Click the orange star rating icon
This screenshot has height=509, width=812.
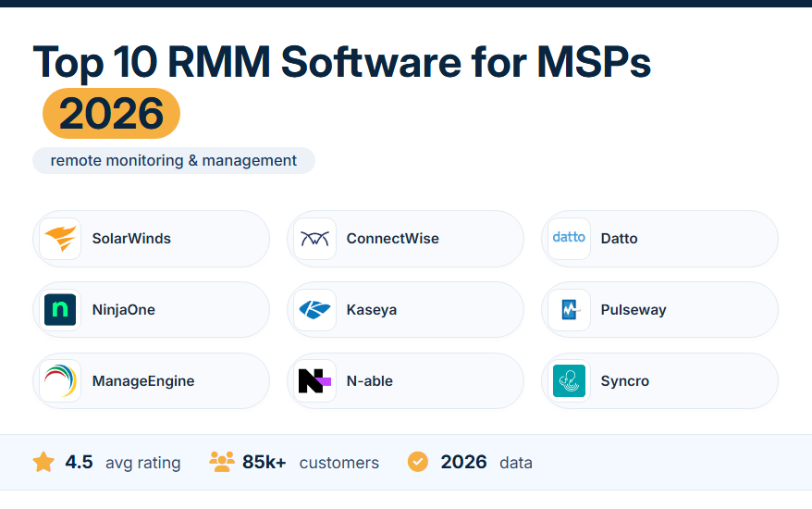[43, 462]
